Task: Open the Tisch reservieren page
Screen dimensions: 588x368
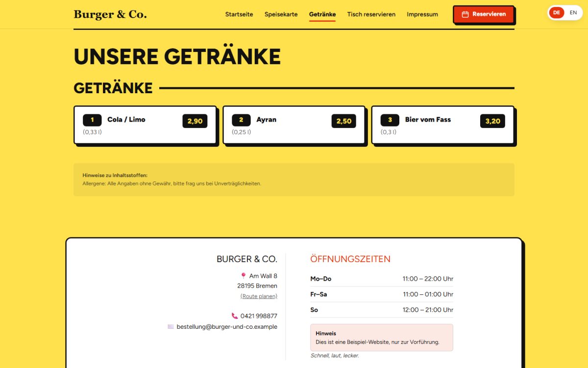Action: tap(371, 14)
